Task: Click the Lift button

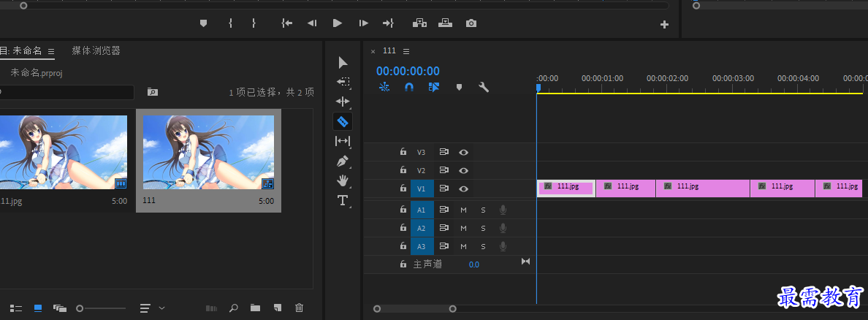Action: click(419, 23)
